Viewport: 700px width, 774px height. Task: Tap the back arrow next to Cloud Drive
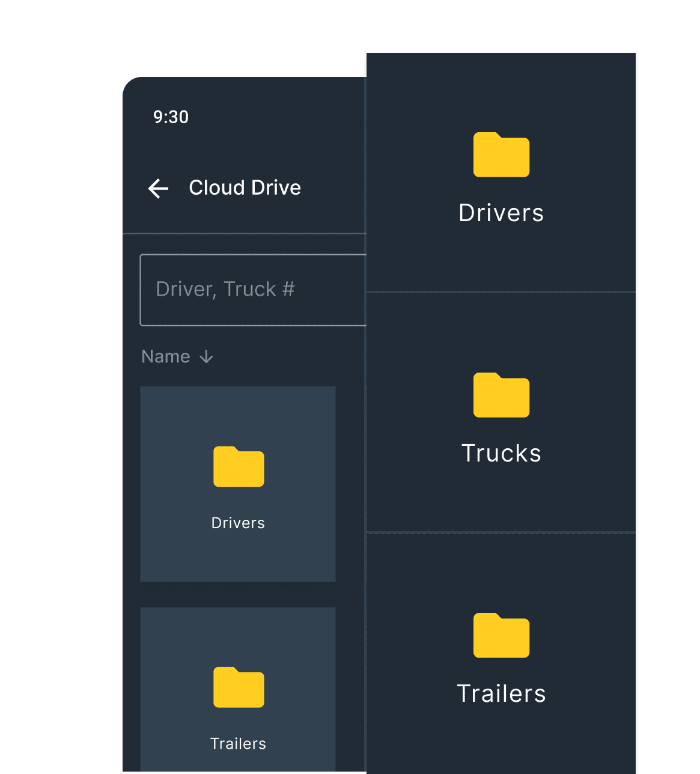(157, 188)
